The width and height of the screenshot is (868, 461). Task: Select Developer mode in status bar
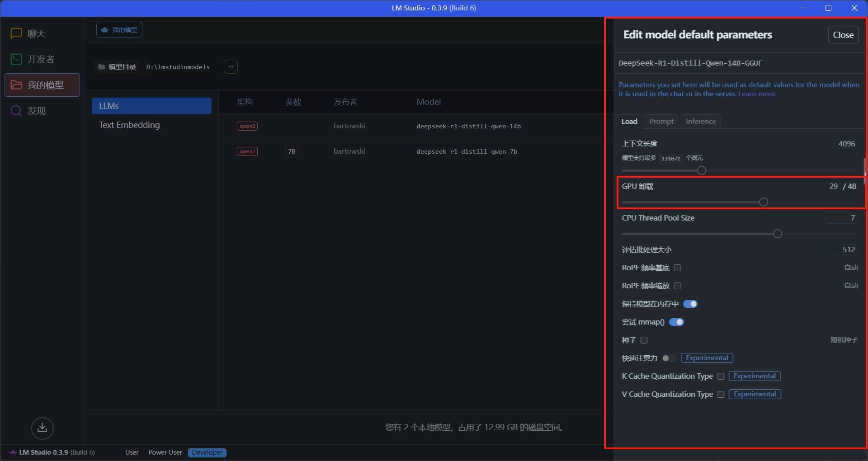207,452
